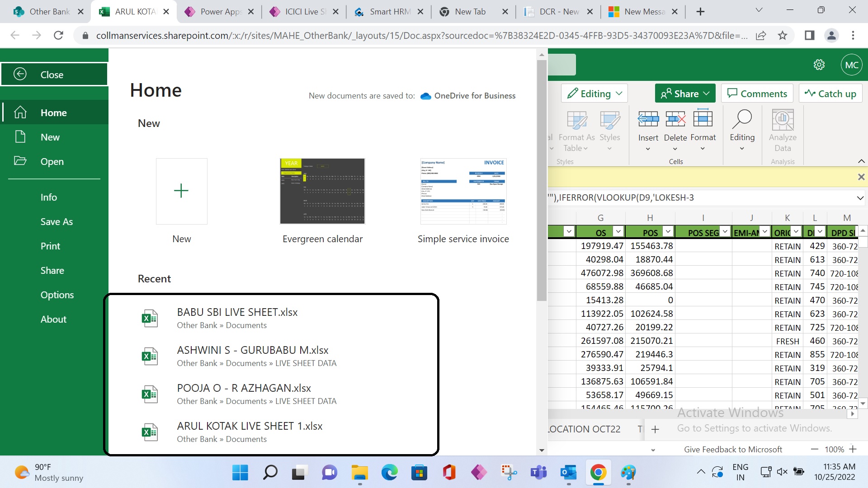Expand the formula bar
This screenshot has height=488, width=868.
point(860,198)
